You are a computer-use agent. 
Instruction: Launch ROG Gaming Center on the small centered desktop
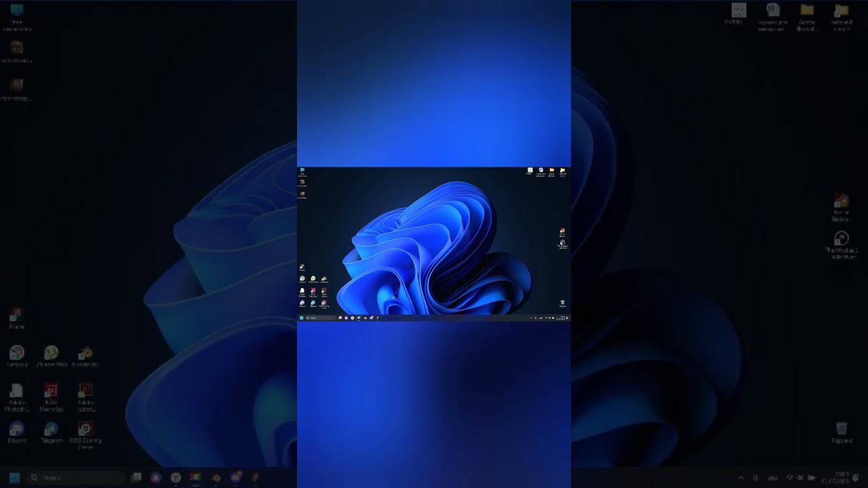pos(324,305)
